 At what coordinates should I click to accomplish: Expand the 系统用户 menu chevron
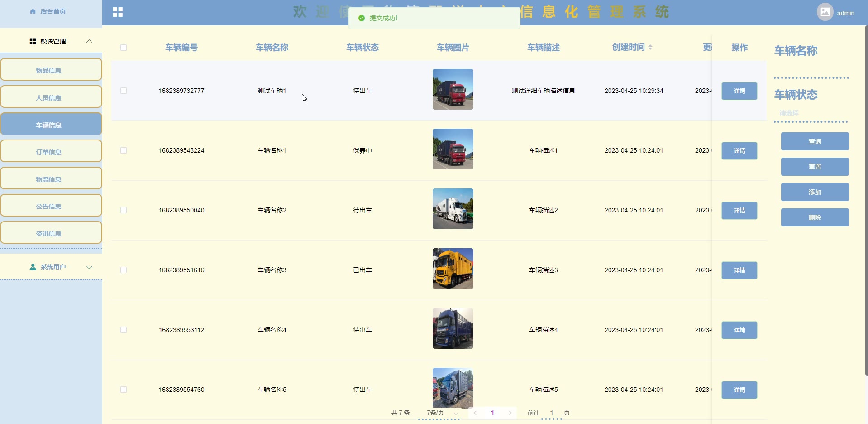click(x=89, y=267)
